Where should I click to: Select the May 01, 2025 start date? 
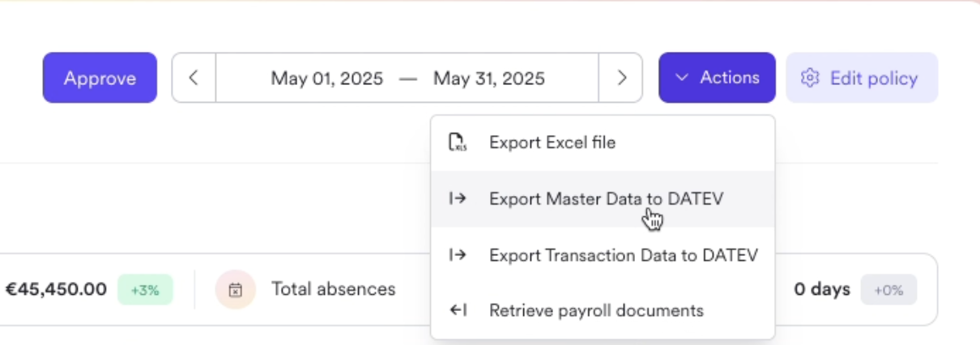(327, 79)
